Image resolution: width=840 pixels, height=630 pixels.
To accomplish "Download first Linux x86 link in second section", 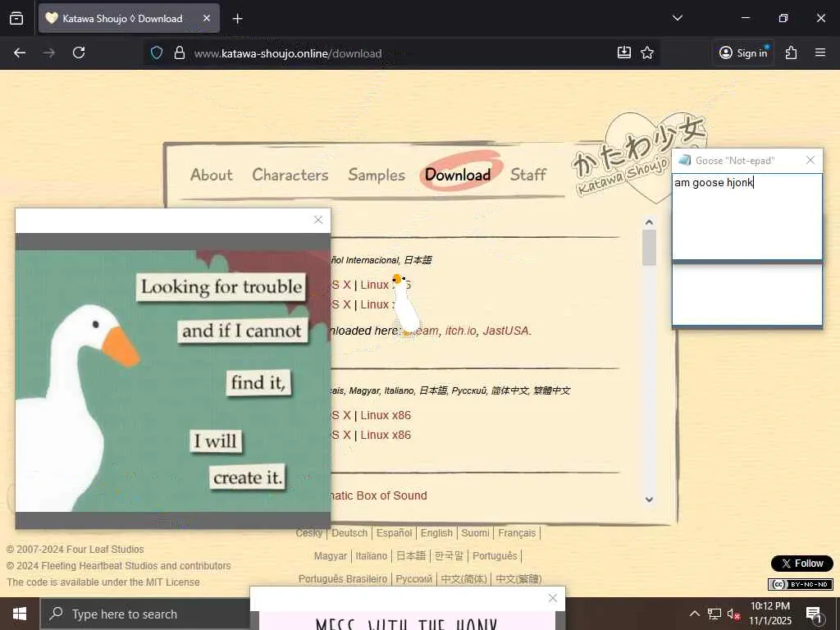I will (x=386, y=415).
